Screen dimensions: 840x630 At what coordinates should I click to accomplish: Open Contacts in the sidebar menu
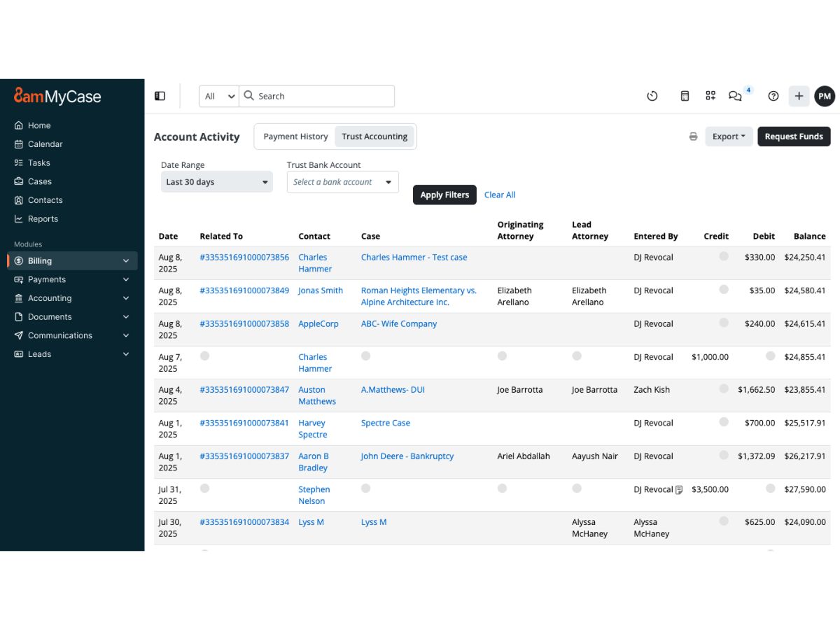(45, 200)
